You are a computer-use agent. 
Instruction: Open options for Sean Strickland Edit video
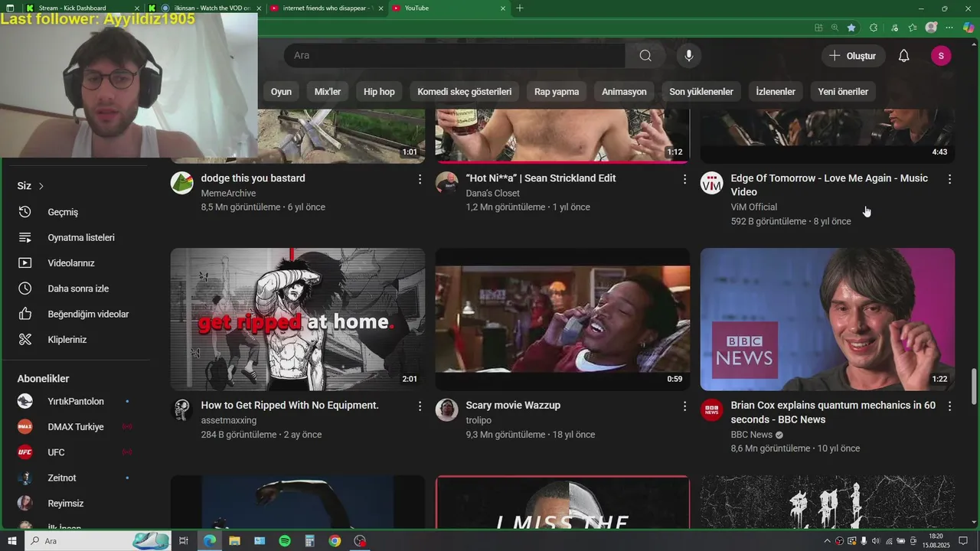click(684, 179)
